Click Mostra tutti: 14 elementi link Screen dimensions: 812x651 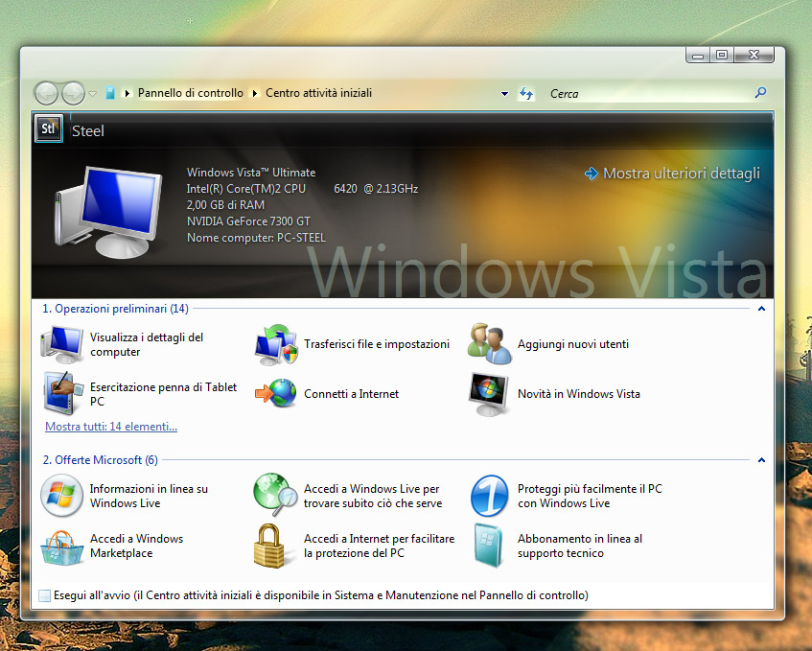tap(111, 427)
